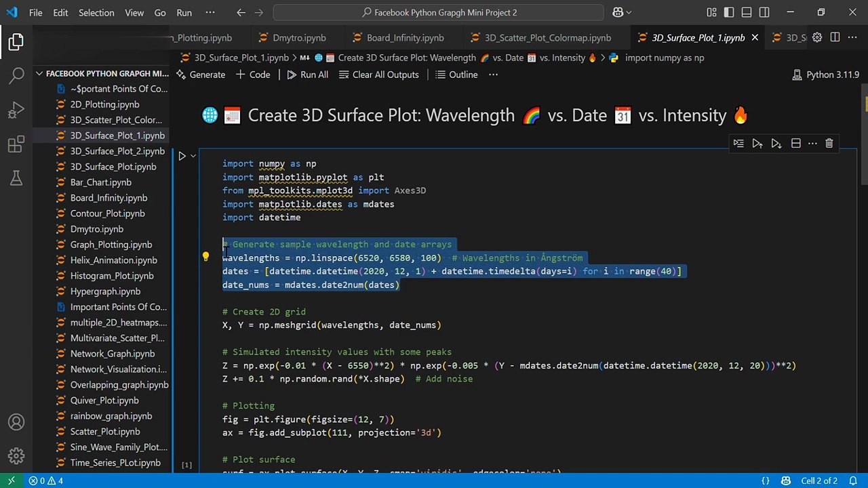The height and width of the screenshot is (488, 868).
Task: Open the Testing flask icon view
Action: click(16, 179)
